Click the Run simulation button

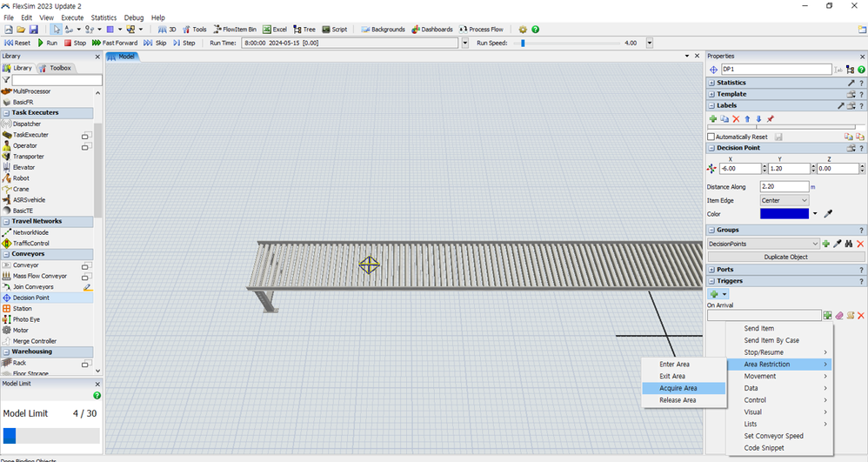(x=48, y=43)
